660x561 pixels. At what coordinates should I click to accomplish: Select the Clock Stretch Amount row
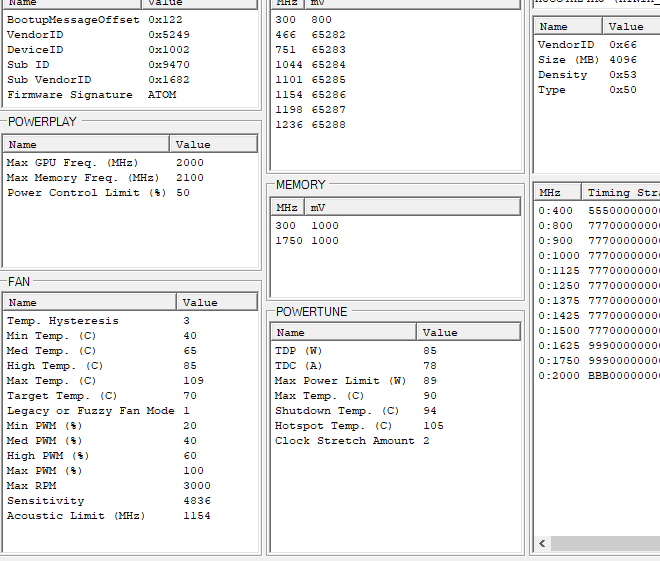click(x=396, y=441)
